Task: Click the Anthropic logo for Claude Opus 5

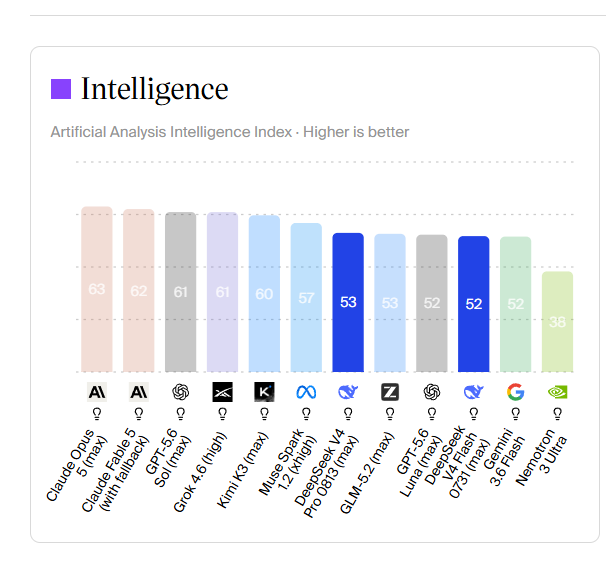Action: point(97,392)
